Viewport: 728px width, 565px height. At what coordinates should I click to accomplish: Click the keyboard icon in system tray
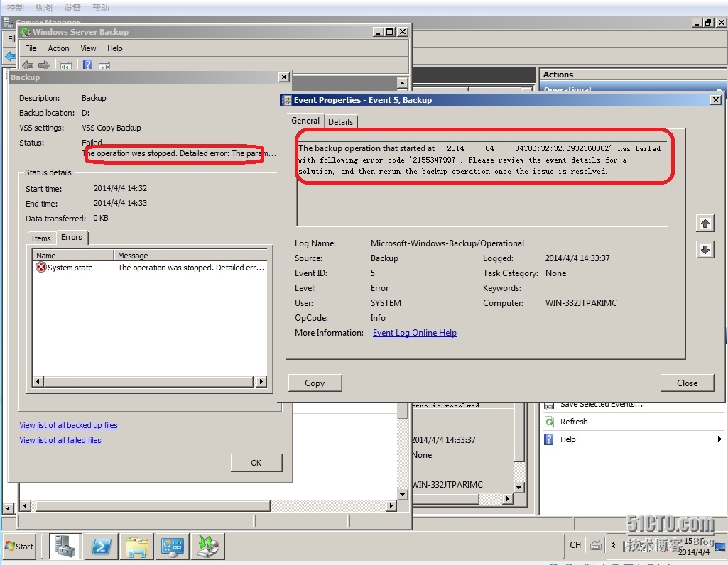[596, 546]
